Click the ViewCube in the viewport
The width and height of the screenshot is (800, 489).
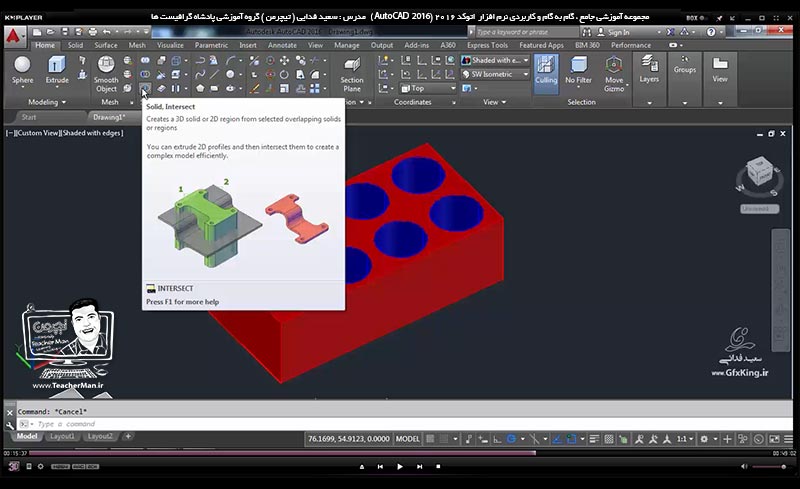pos(759,172)
